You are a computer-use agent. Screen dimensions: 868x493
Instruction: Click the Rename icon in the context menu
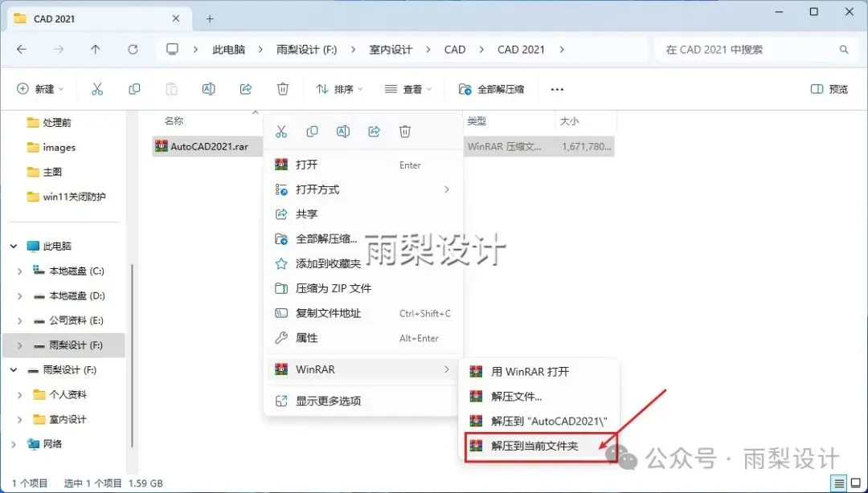click(343, 132)
